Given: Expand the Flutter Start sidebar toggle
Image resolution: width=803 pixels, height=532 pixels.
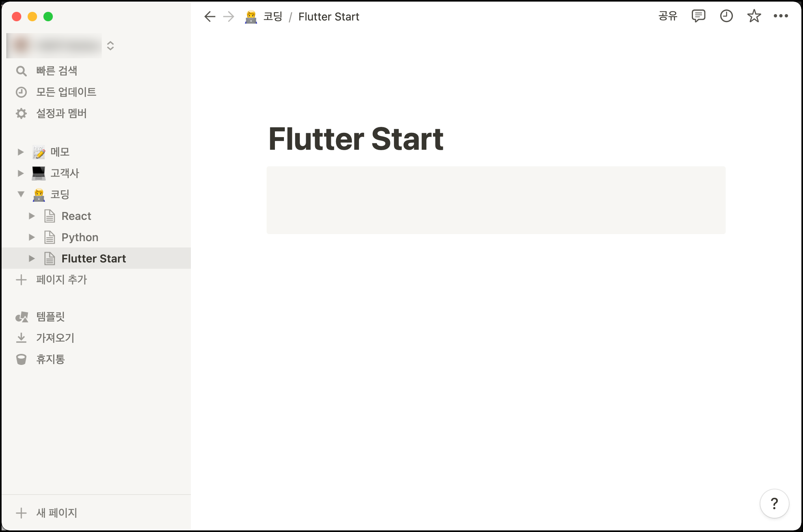Looking at the screenshot, I should (x=32, y=259).
